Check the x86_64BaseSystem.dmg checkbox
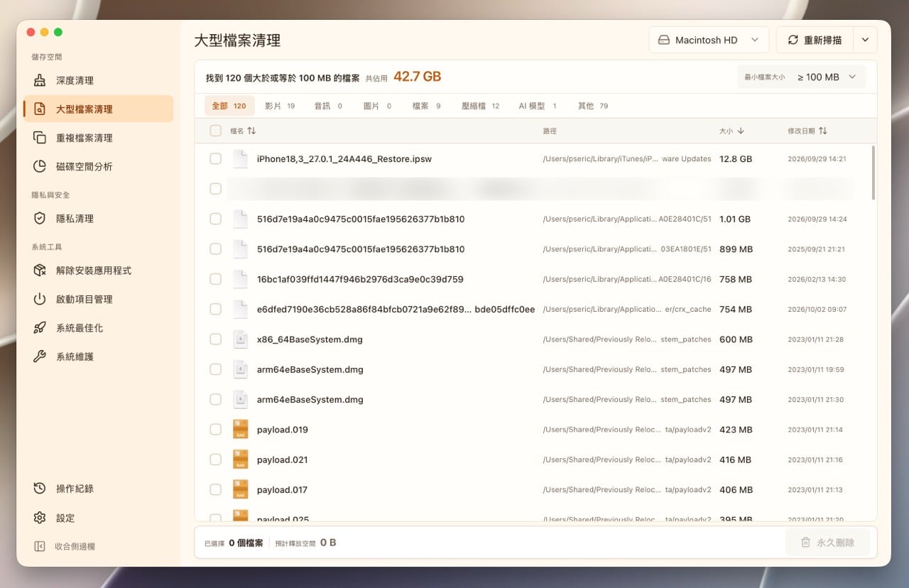The height and width of the screenshot is (588, 909). tap(215, 339)
